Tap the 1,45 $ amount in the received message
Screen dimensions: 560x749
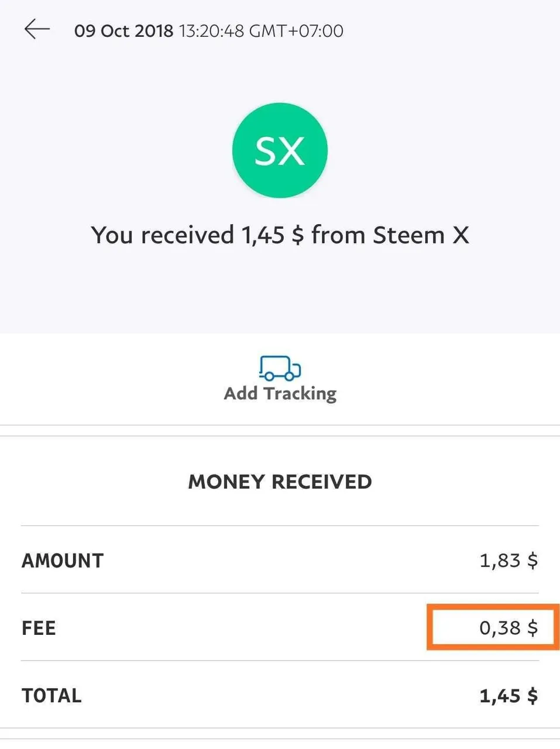[x=273, y=235]
